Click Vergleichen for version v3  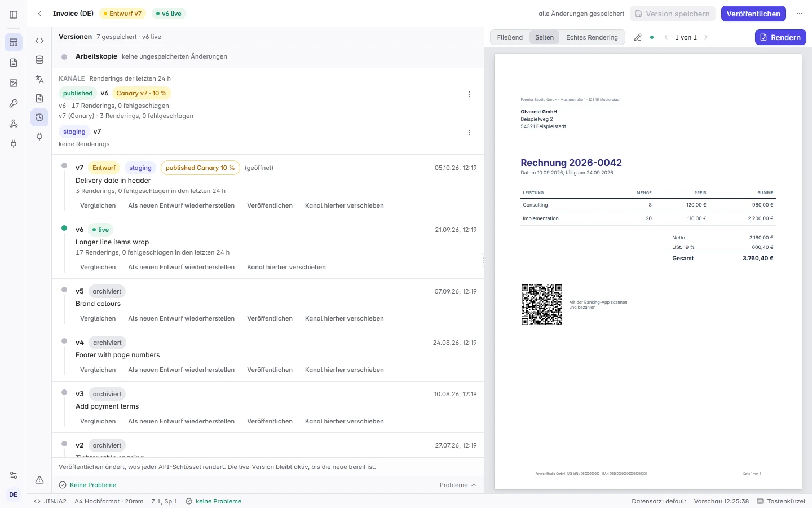click(98, 421)
